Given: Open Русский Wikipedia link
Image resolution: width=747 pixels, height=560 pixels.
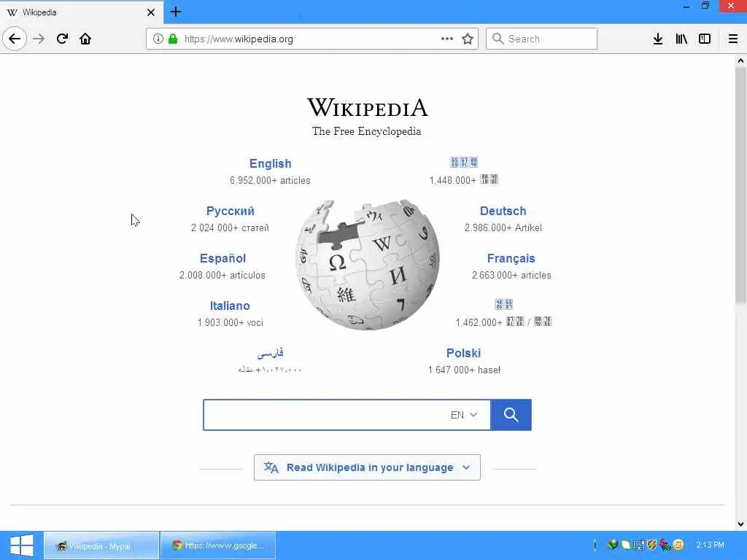Looking at the screenshot, I should (230, 211).
